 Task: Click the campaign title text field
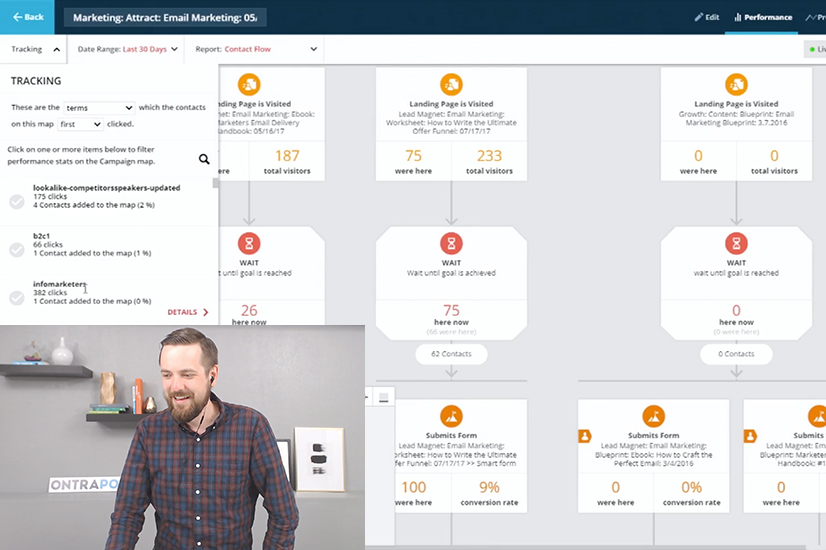point(165,17)
